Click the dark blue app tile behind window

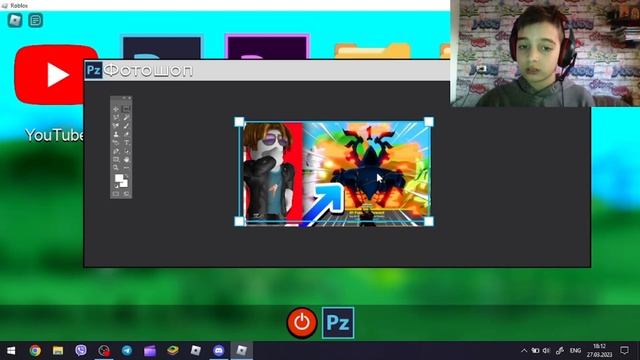pos(162,47)
